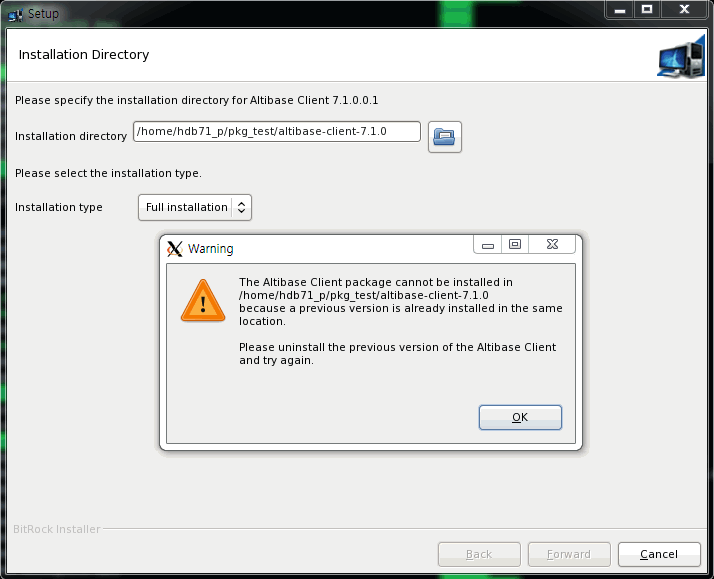Open the Installation type dropdown

tap(194, 207)
